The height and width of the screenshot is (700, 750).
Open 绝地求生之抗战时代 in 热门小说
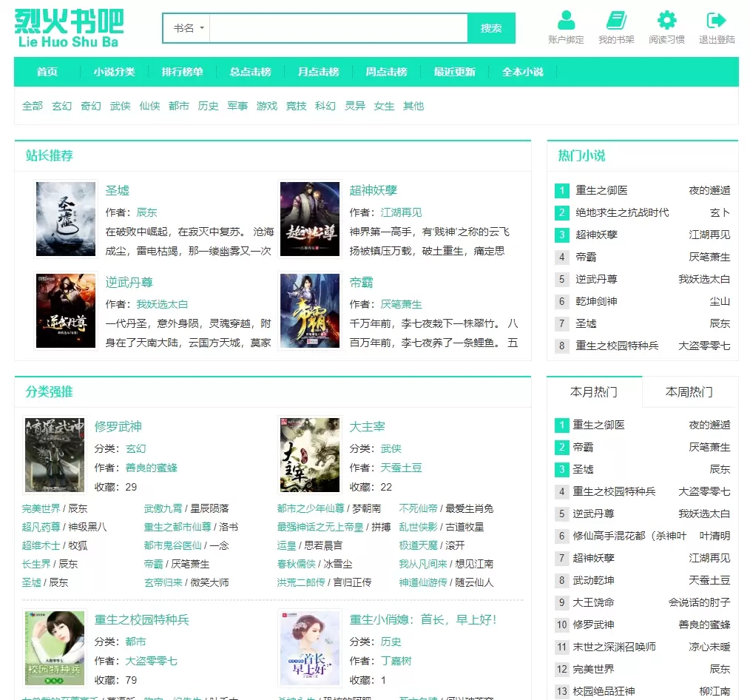tap(622, 212)
